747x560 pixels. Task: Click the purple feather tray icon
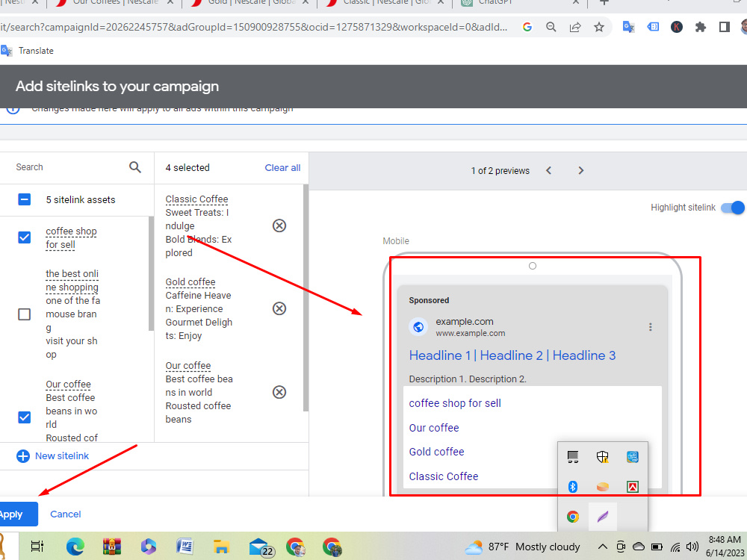[x=603, y=517]
